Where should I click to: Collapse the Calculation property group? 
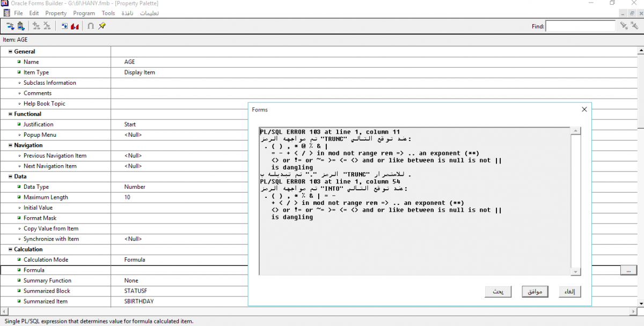click(10, 249)
